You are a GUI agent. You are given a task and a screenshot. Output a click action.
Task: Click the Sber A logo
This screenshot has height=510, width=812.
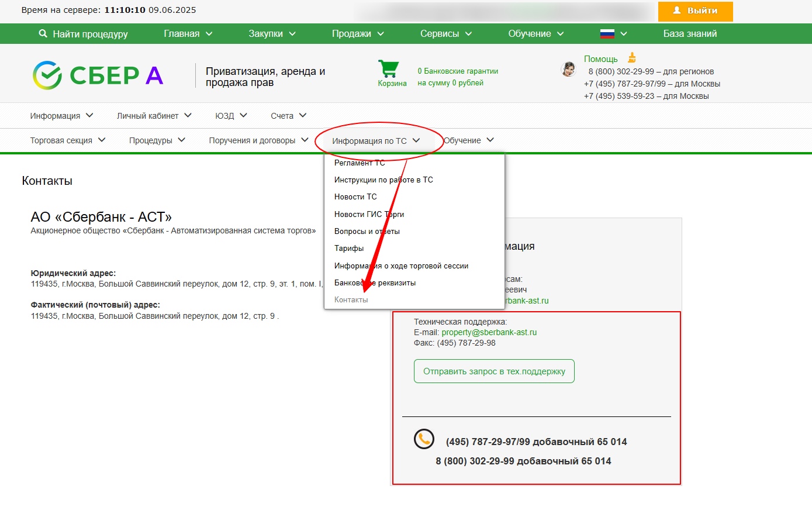[x=98, y=75]
